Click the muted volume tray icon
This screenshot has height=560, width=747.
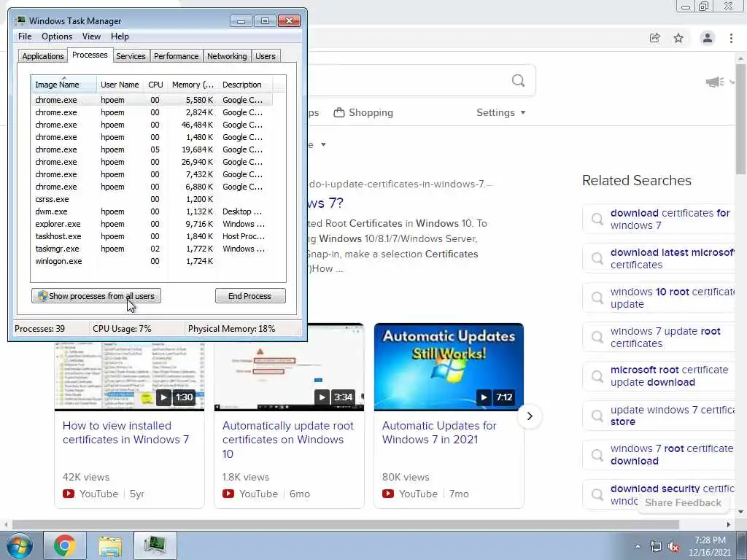coord(674,547)
